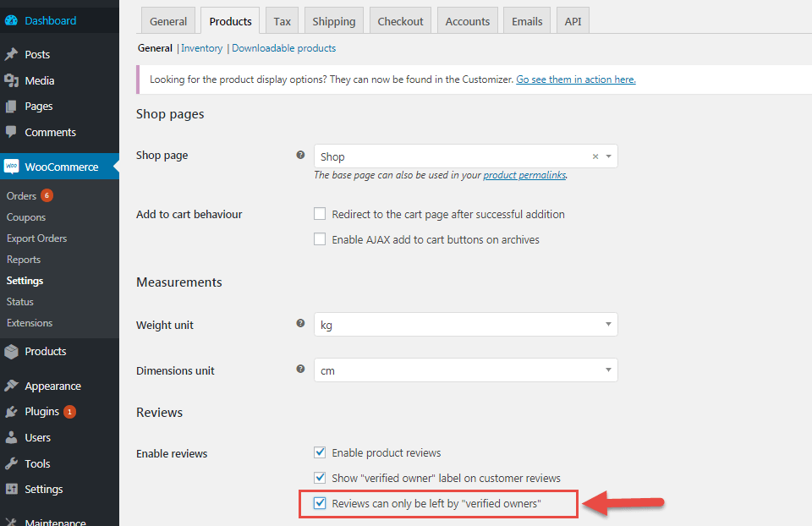Click the Media icon in sidebar
This screenshot has height=526, width=812.
[11, 80]
